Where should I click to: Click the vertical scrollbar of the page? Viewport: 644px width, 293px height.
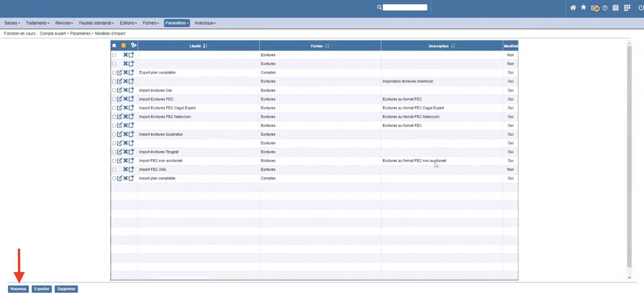(629, 156)
